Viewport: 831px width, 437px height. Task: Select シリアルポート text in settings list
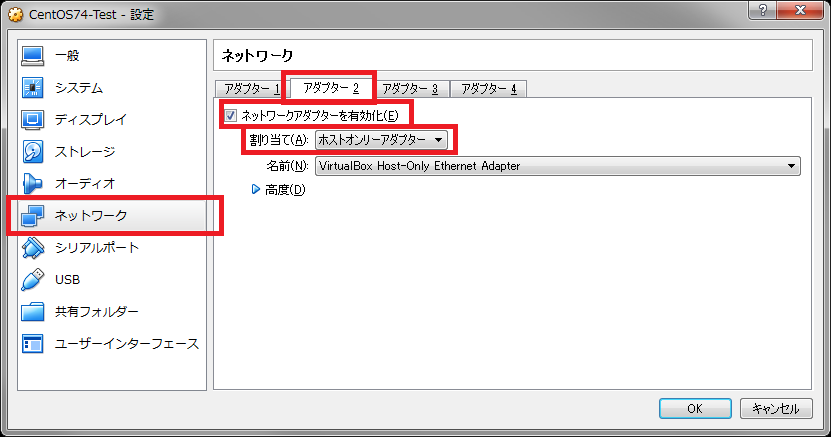(x=97, y=248)
